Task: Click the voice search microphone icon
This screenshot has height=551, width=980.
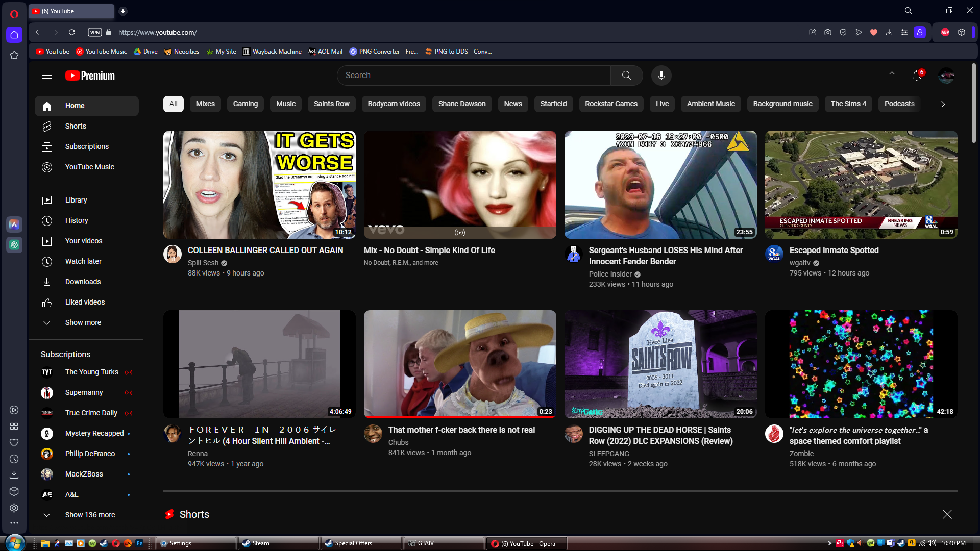Action: 661,76
